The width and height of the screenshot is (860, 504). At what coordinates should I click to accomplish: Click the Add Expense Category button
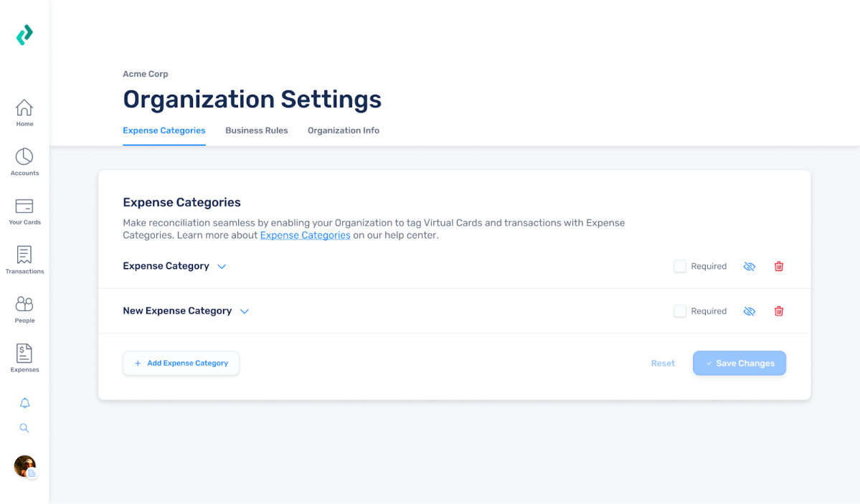tap(181, 363)
